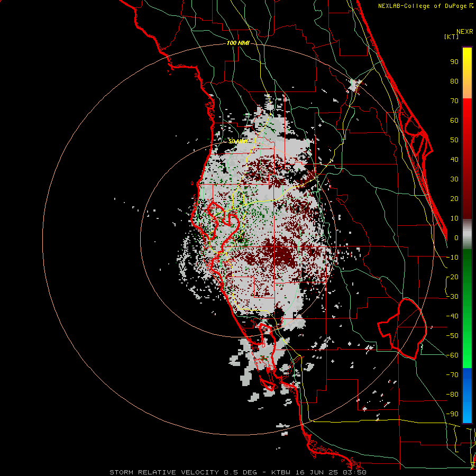Image resolution: width=476 pixels, height=476 pixels.
Task: Click the -80 scale label
Action: pos(452,395)
